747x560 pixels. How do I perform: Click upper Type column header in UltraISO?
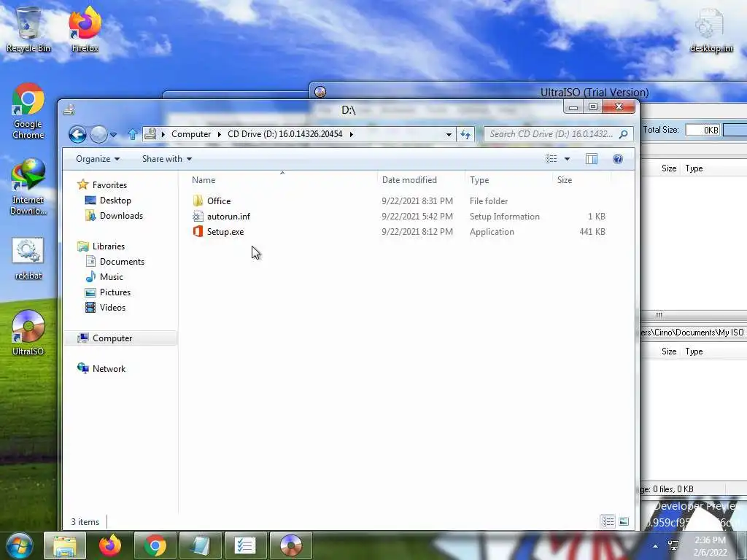click(694, 168)
